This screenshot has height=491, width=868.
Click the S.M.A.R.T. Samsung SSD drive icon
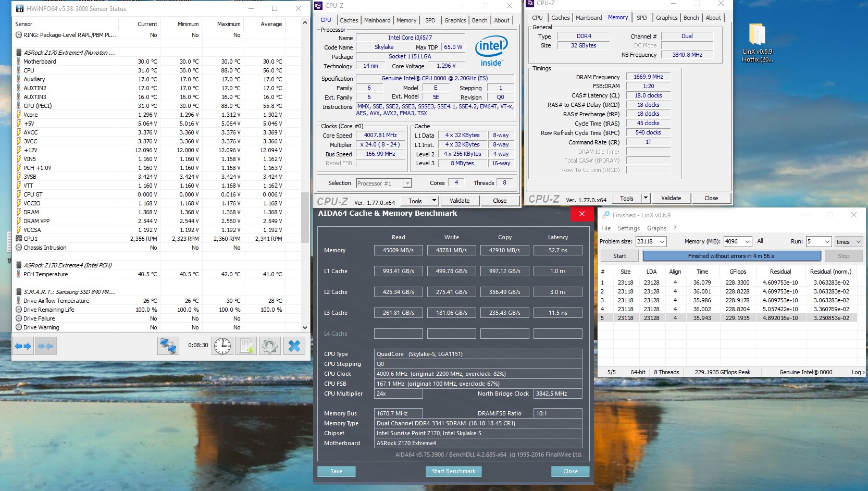19,292
